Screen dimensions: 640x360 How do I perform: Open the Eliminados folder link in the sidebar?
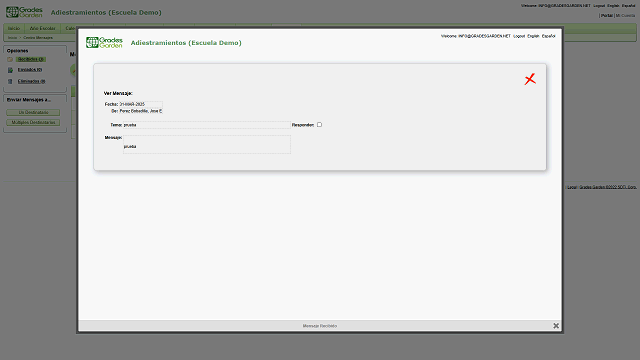click(31, 81)
